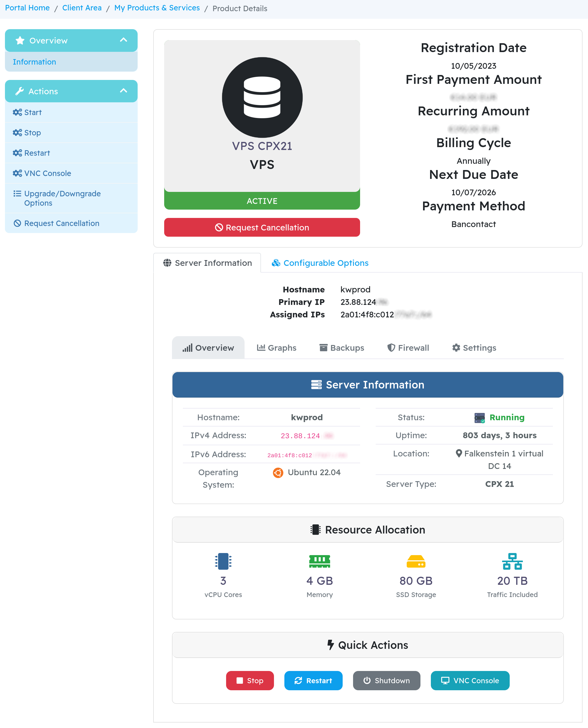Click the red Request Cancellation button
Image resolution: width=588 pixels, height=728 pixels.
[262, 227]
